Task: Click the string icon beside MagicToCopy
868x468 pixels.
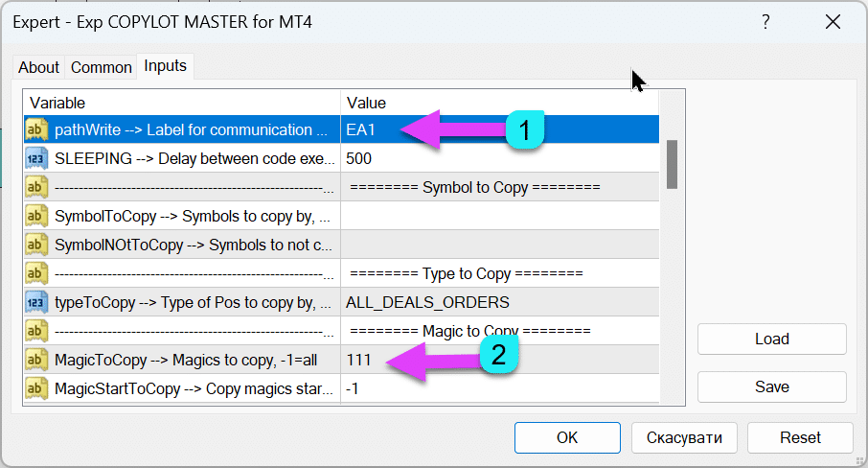Action: coord(37,360)
